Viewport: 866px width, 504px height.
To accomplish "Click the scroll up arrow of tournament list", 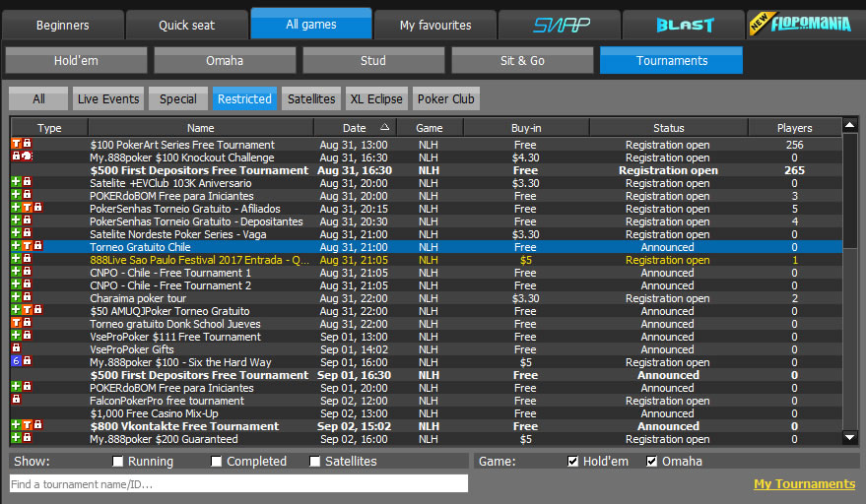I will click(850, 126).
